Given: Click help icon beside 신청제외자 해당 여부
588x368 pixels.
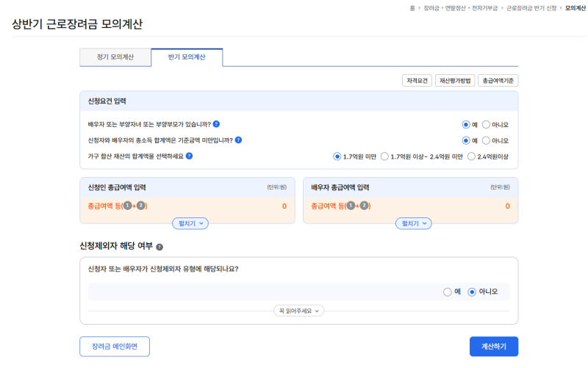Looking at the screenshot, I should point(159,247).
